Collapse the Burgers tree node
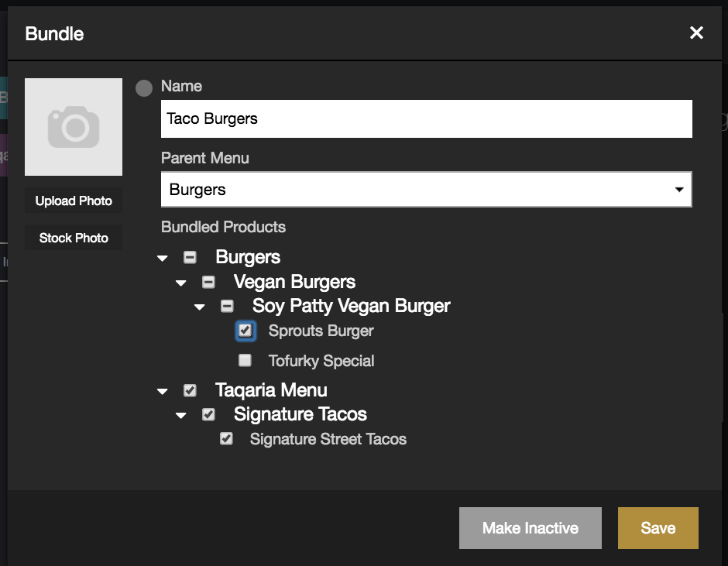The height and width of the screenshot is (566, 728). tap(163, 258)
